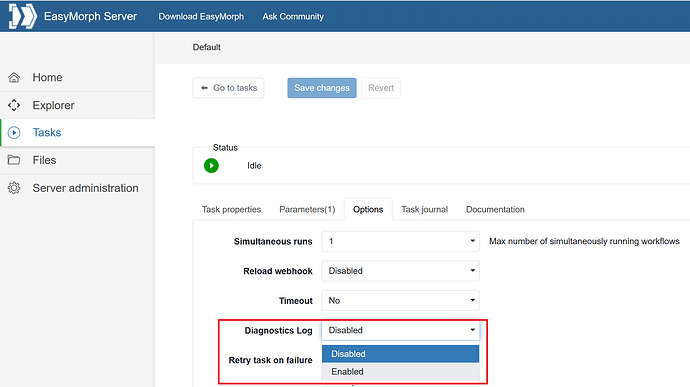Screen dimensions: 690x387
Task: Click the Simultaneous runs label
Action: tap(273, 242)
